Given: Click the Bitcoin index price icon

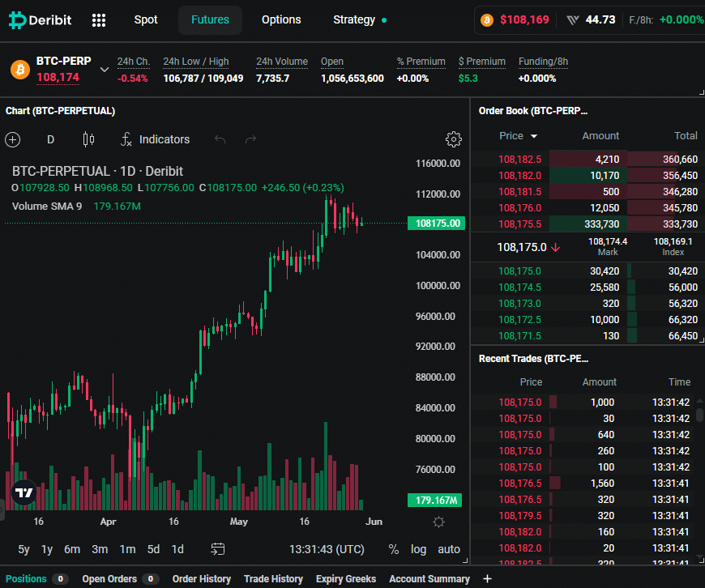Looking at the screenshot, I should tap(487, 19).
